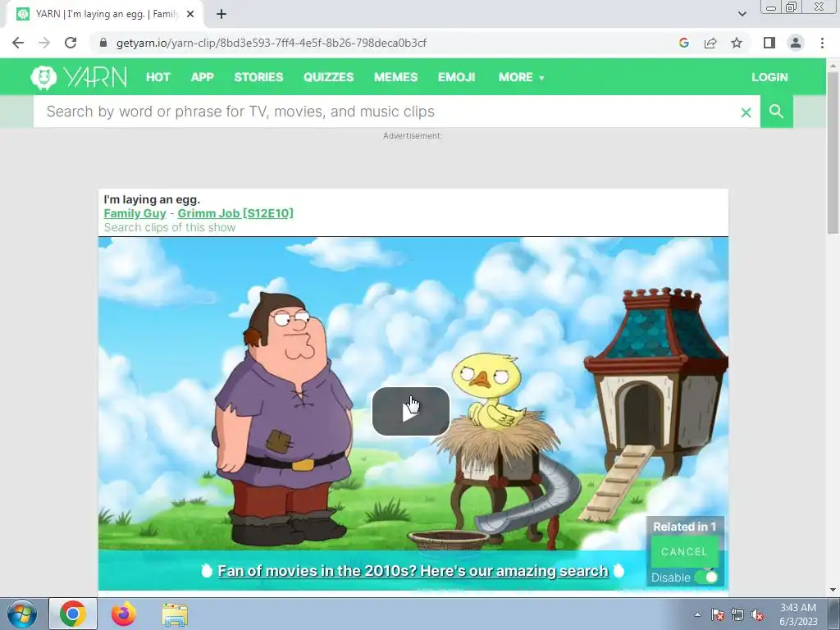Open the browser side panel
This screenshot has height=630, width=840.
pos(769,43)
